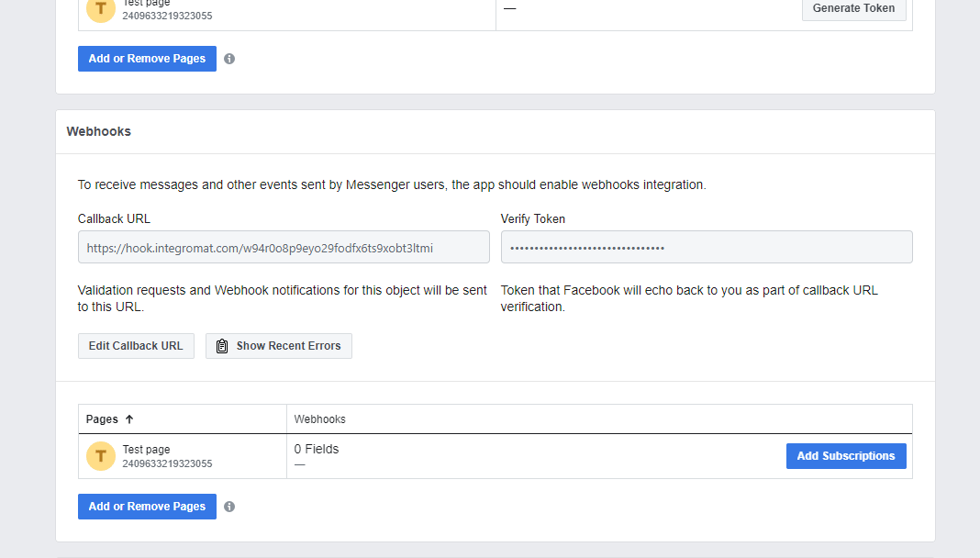This screenshot has width=980, height=558.
Task: Click the Webhooks section heading
Action: (98, 131)
